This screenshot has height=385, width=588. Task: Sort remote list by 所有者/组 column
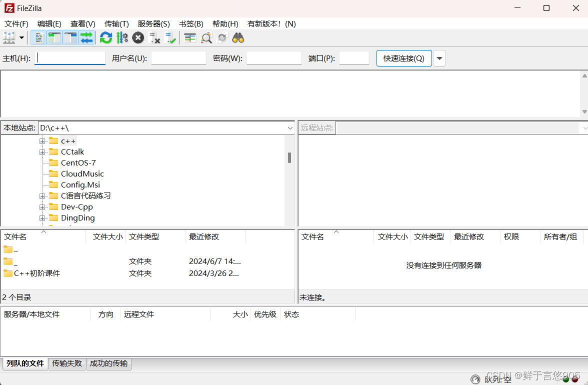click(562, 237)
